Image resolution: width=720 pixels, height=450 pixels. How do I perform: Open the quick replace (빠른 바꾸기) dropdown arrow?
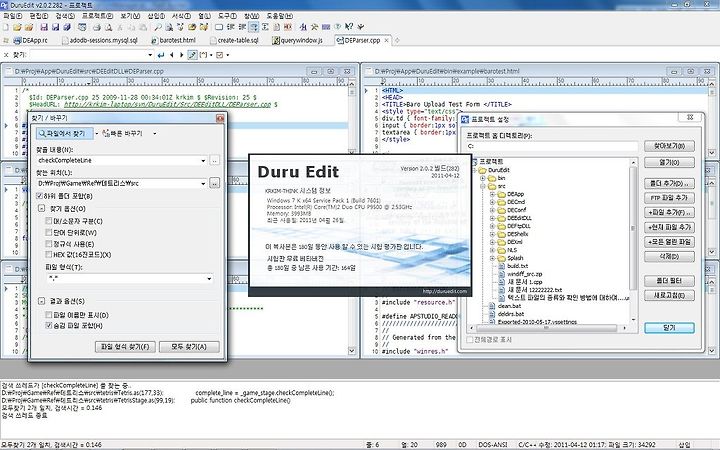155,134
